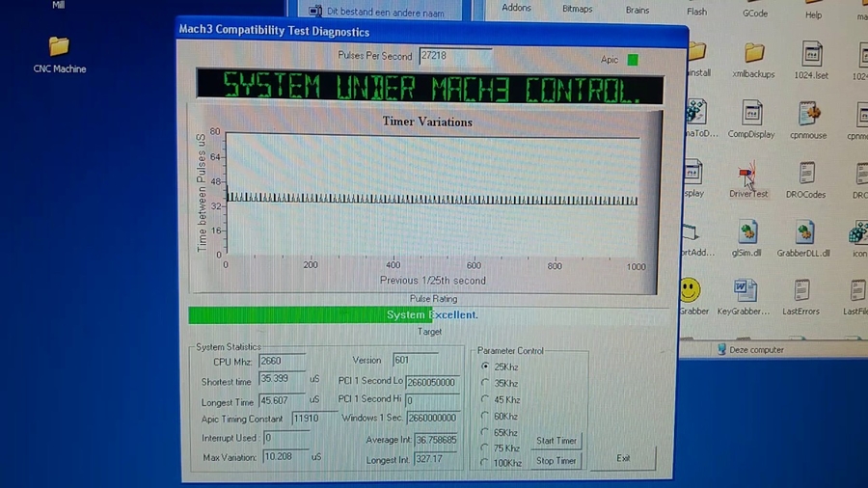Screen dimensions: 868x488
Task: Open the Brains folder in Explorer
Action: (637, 10)
